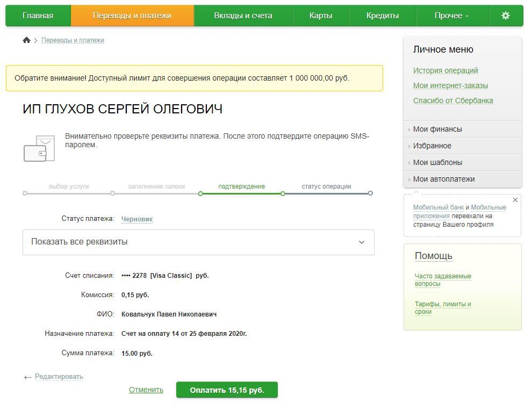Open the Главная tab
The image size is (532, 417).
(x=38, y=16)
